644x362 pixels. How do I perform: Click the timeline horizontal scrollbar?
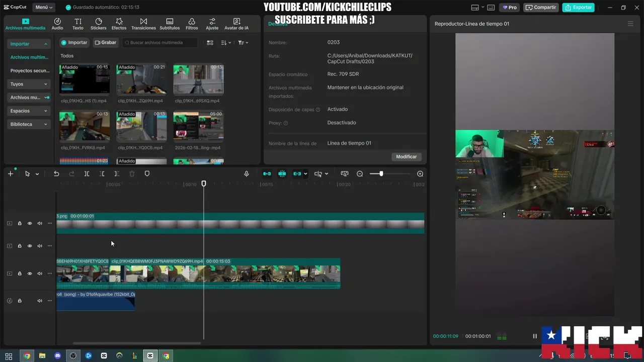(137, 343)
